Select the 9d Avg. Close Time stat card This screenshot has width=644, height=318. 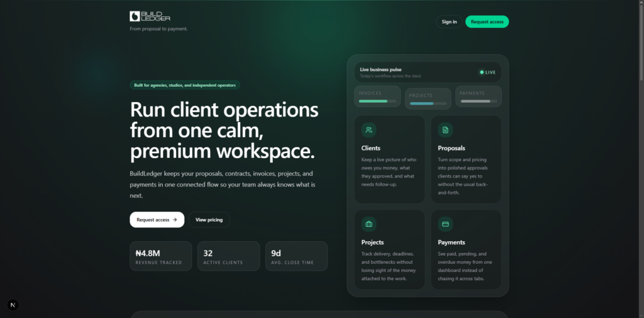tap(297, 256)
